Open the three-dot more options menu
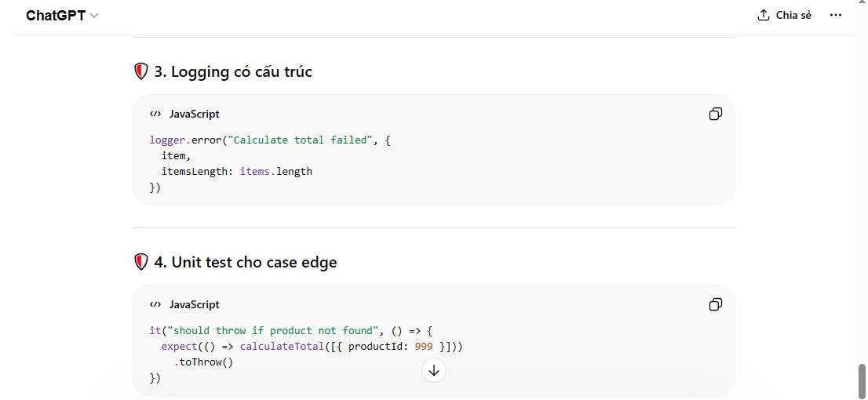The image size is (868, 400). point(835,15)
